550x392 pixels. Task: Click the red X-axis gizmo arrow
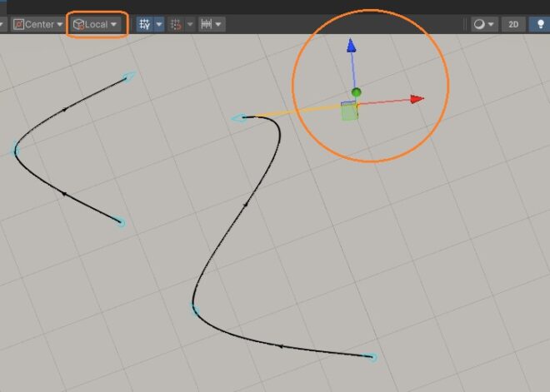pyautogui.click(x=417, y=99)
